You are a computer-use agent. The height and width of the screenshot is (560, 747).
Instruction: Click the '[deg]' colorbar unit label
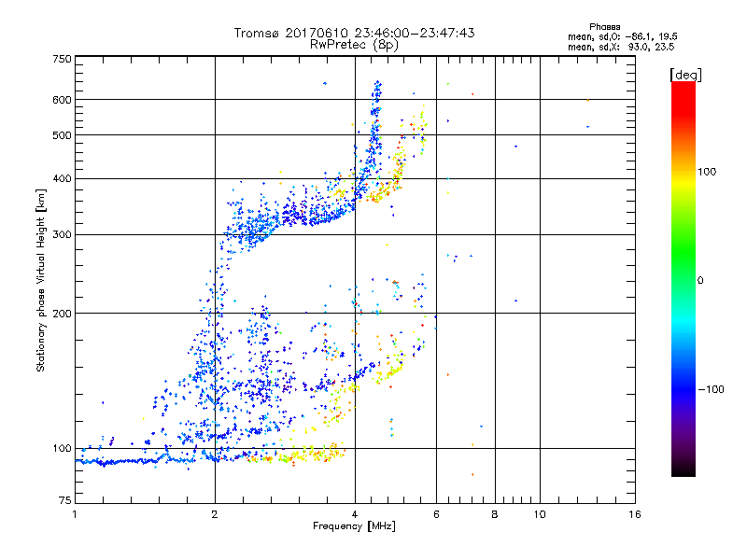[x=685, y=75]
